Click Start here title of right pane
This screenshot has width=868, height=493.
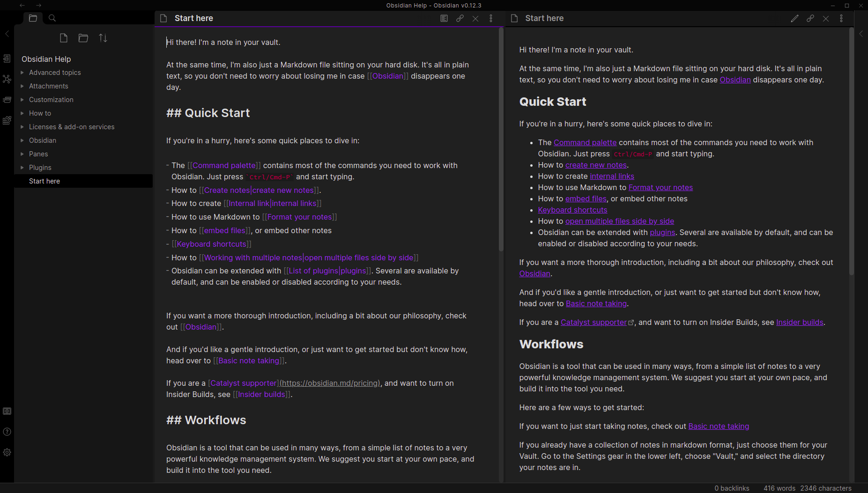544,18
